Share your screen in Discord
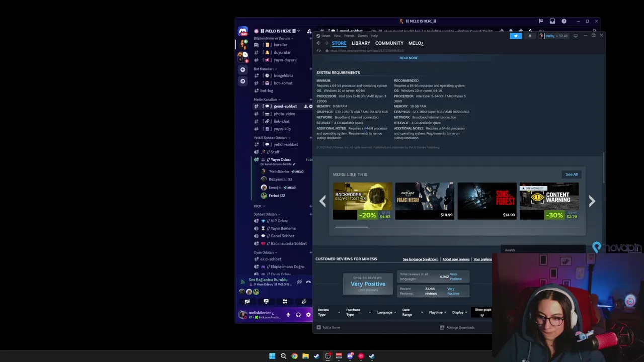 pyautogui.click(x=266, y=301)
